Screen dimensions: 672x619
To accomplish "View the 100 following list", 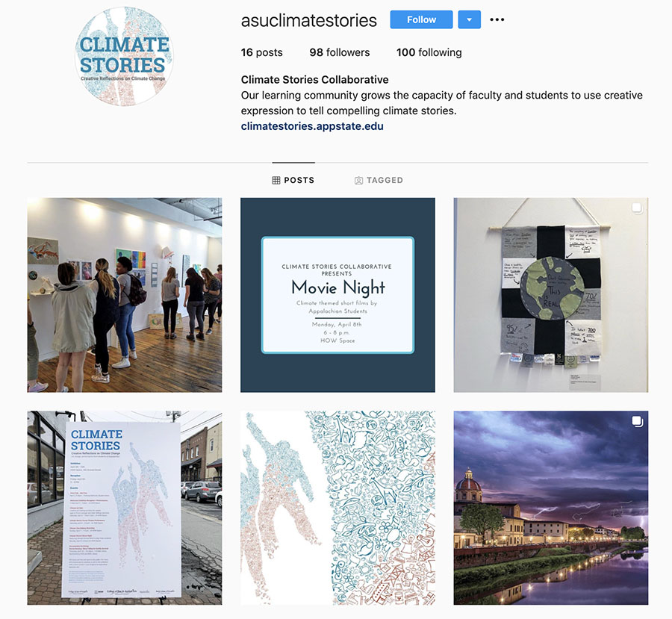I will [429, 52].
